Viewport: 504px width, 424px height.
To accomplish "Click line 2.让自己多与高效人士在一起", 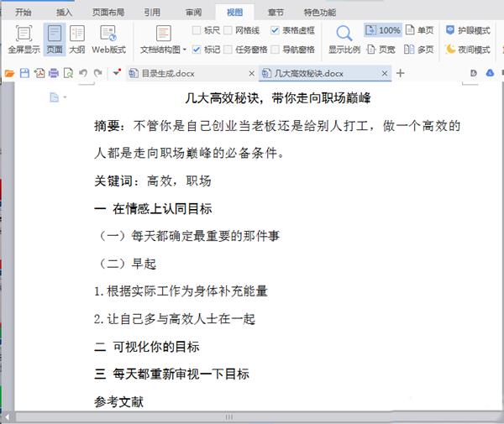I will point(175,319).
